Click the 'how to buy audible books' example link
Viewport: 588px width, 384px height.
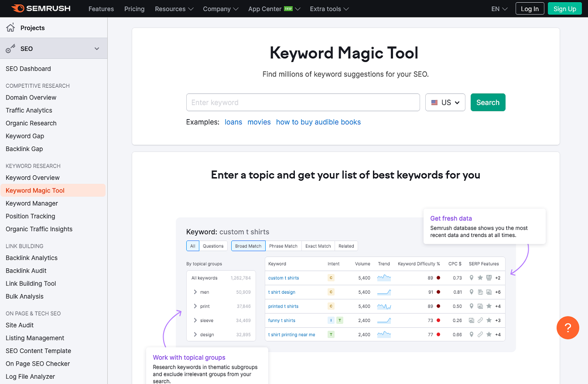(318, 122)
